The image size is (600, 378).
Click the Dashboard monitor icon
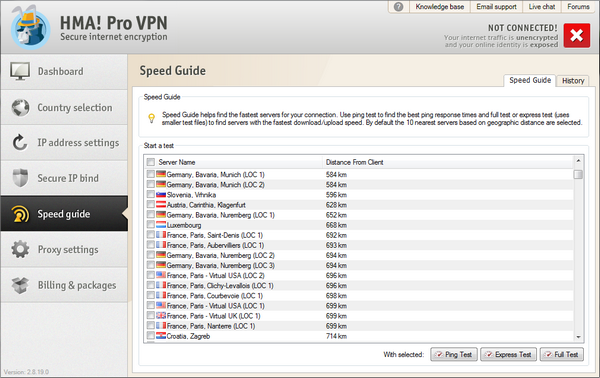click(20, 71)
